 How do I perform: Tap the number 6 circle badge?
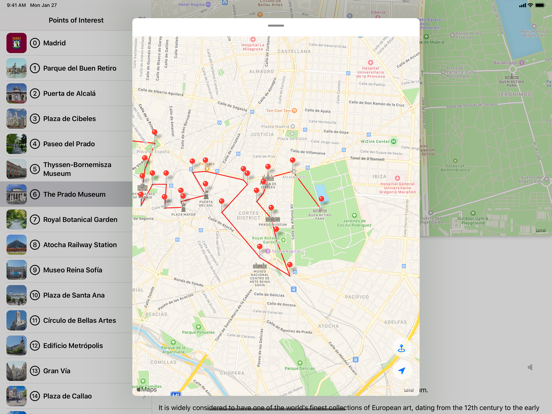pos(34,194)
